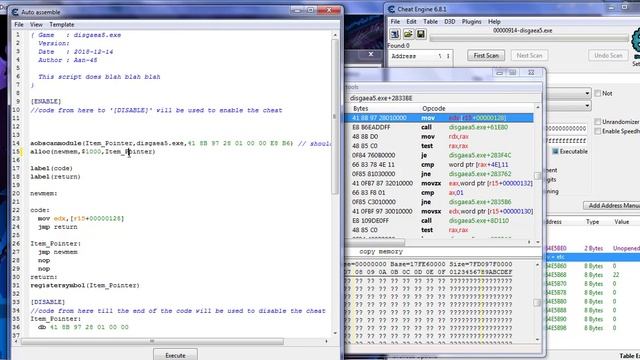640x360 pixels.
Task: Select the mov rdx,rax instruction row
Action: pyautogui.click(x=439, y=137)
